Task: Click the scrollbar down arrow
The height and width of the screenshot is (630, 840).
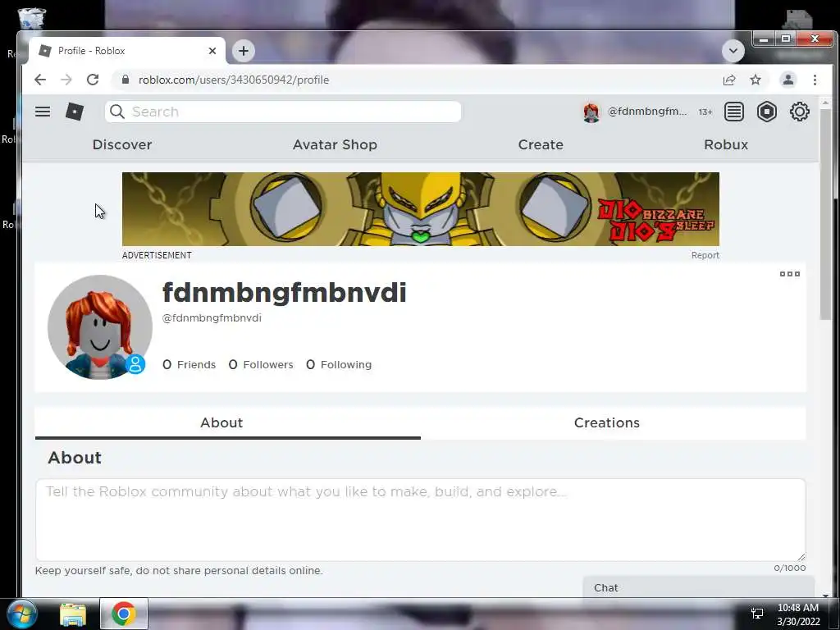Action: pyautogui.click(x=825, y=595)
